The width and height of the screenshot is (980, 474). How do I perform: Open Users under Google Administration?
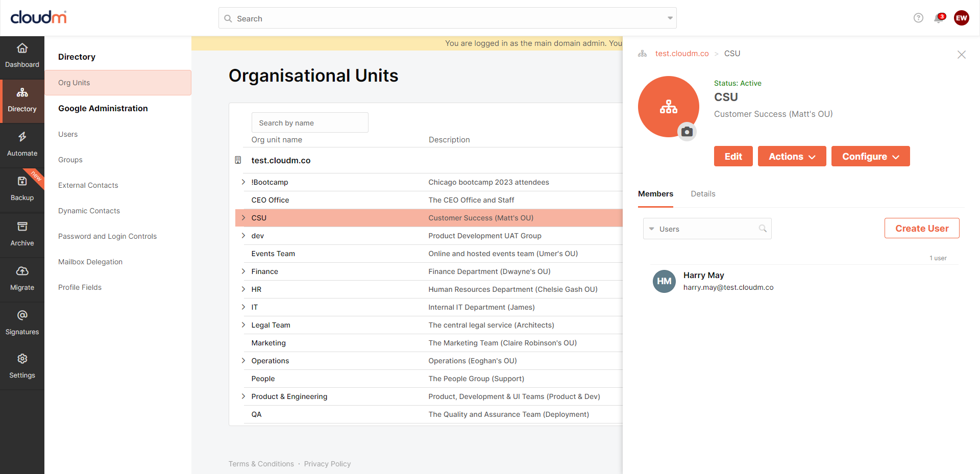click(x=68, y=134)
